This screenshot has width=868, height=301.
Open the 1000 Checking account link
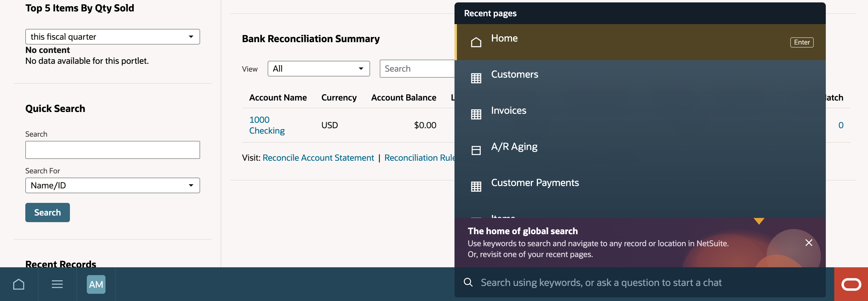(x=267, y=125)
